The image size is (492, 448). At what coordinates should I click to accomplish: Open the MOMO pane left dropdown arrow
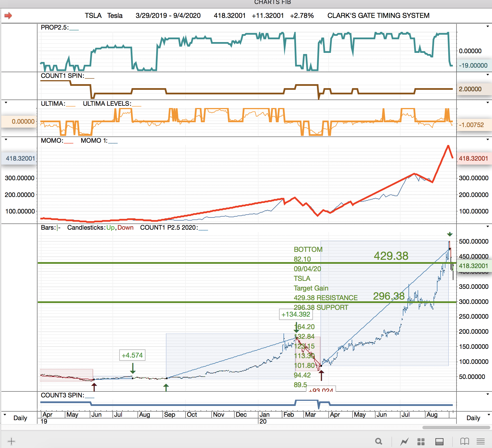pyautogui.click(x=6, y=140)
